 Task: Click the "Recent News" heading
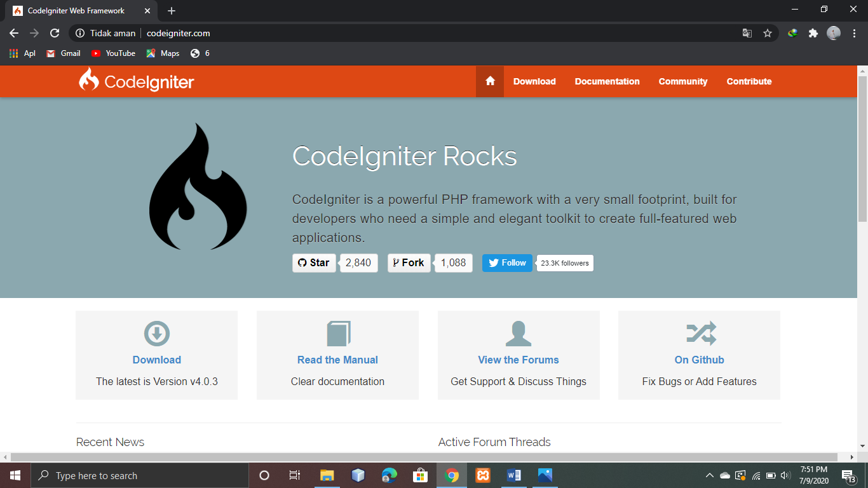(110, 442)
